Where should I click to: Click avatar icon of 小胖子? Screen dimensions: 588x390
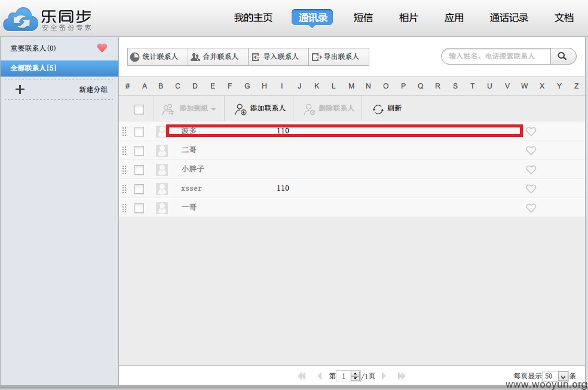tap(162, 170)
